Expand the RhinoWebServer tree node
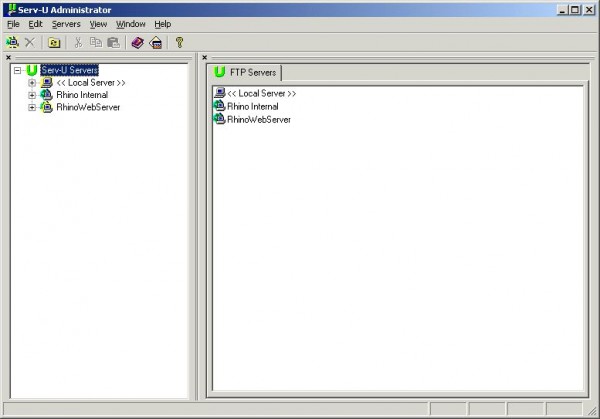Image resolution: width=600 pixels, height=419 pixels. 32,108
